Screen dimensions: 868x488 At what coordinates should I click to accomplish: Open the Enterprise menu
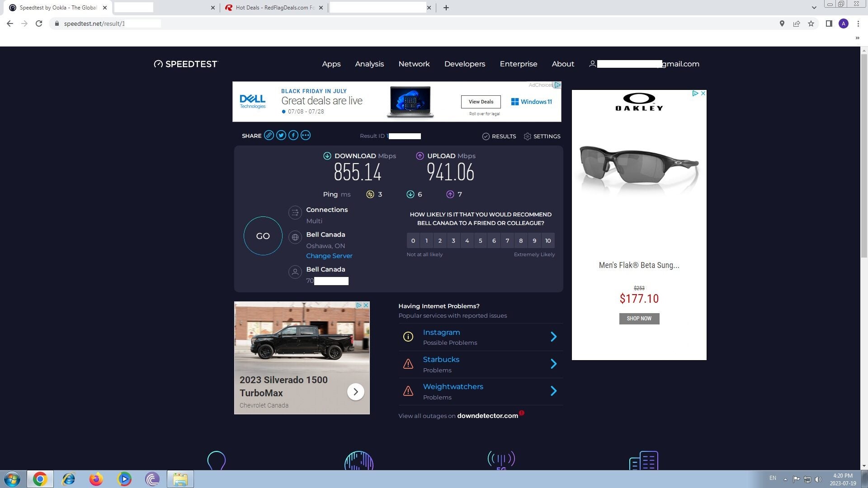click(519, 64)
